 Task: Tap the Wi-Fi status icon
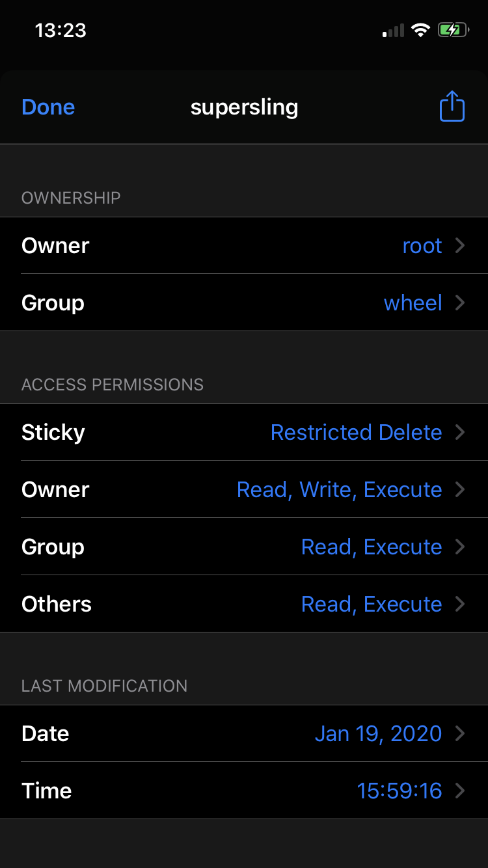421,30
